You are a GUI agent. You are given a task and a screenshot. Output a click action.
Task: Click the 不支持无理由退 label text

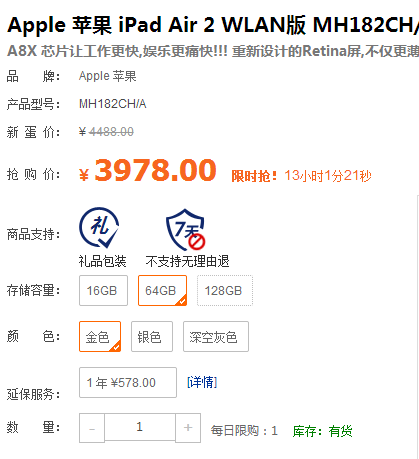(187, 261)
